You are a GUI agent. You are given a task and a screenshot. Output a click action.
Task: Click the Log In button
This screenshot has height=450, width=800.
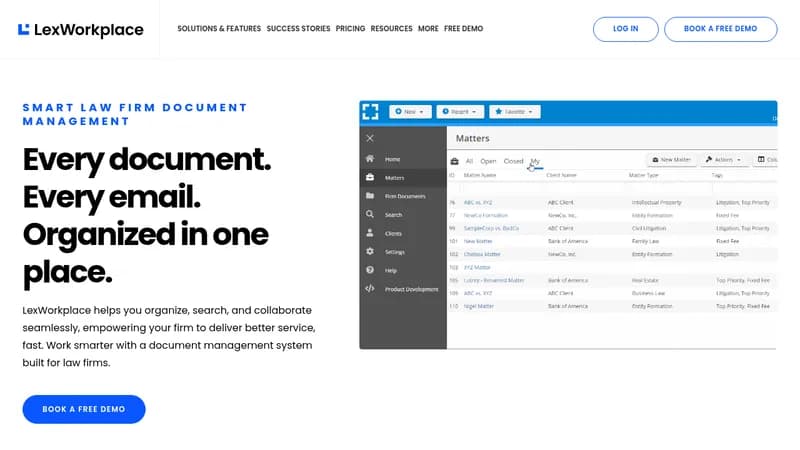(x=626, y=29)
